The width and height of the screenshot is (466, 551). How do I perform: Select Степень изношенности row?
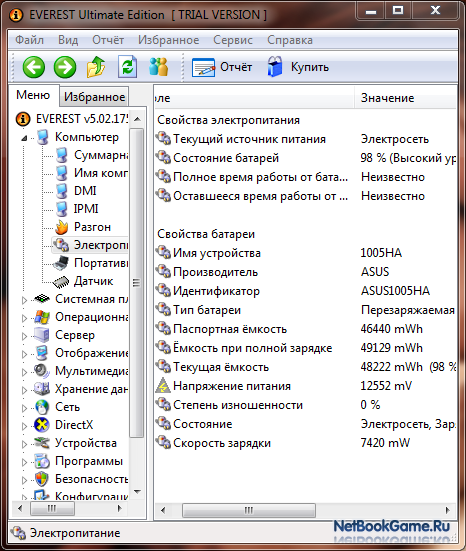[305, 405]
